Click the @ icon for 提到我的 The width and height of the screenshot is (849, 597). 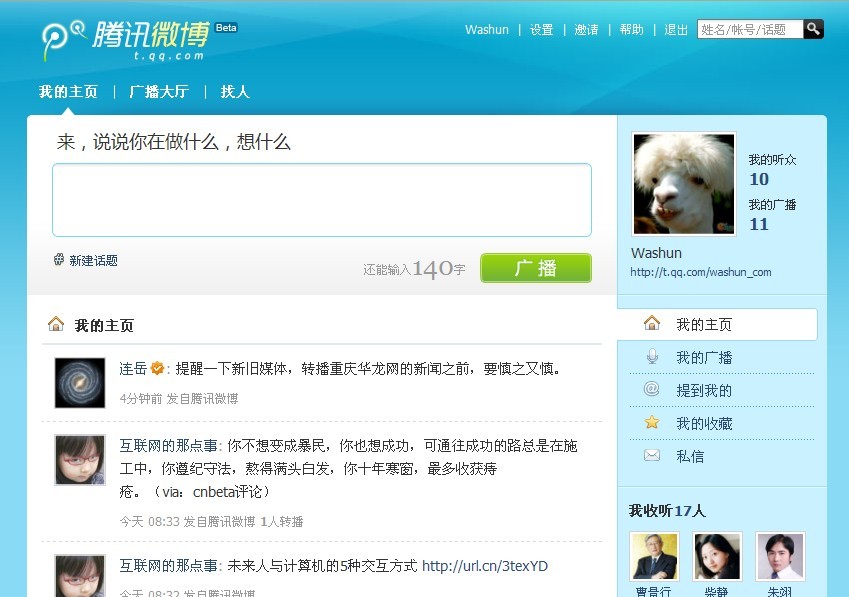651,389
